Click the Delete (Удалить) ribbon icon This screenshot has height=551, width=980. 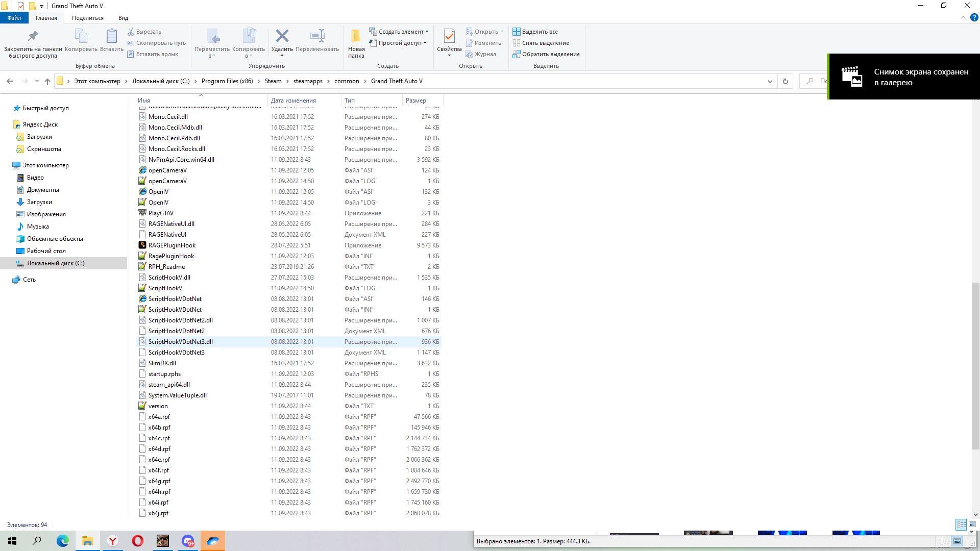(282, 37)
